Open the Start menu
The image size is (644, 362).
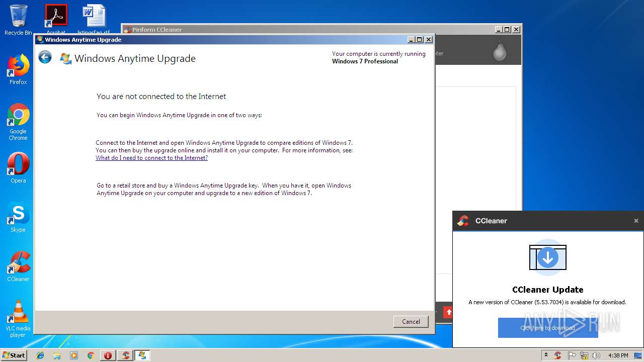(x=14, y=355)
